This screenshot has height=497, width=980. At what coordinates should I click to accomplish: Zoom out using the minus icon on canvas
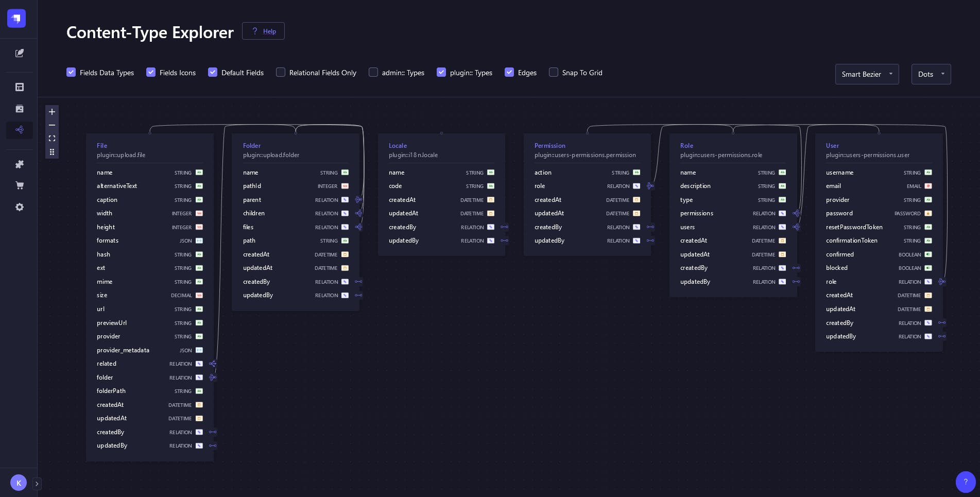(x=52, y=125)
